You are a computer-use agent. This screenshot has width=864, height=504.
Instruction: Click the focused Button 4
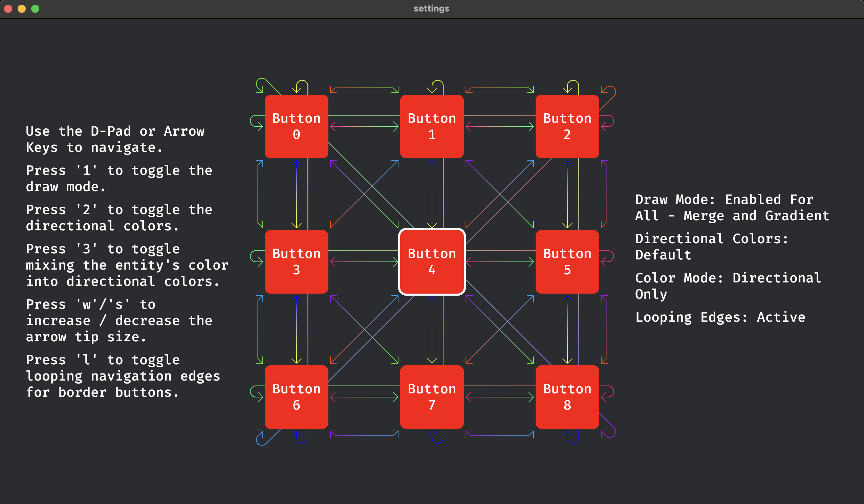[432, 262]
